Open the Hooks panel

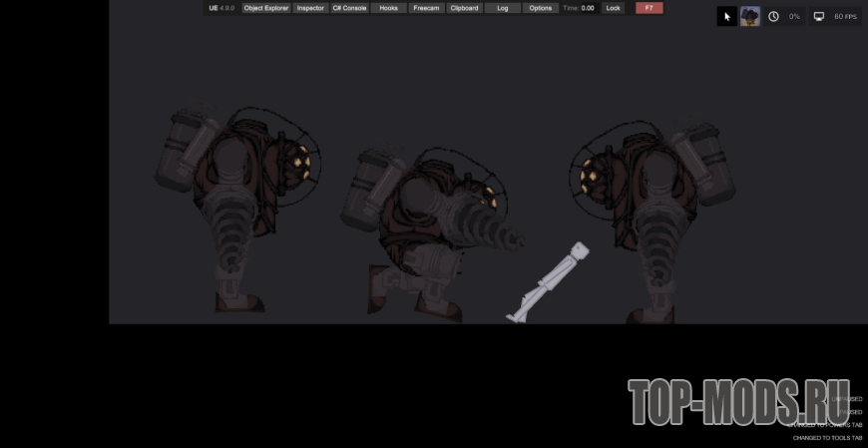(x=389, y=8)
